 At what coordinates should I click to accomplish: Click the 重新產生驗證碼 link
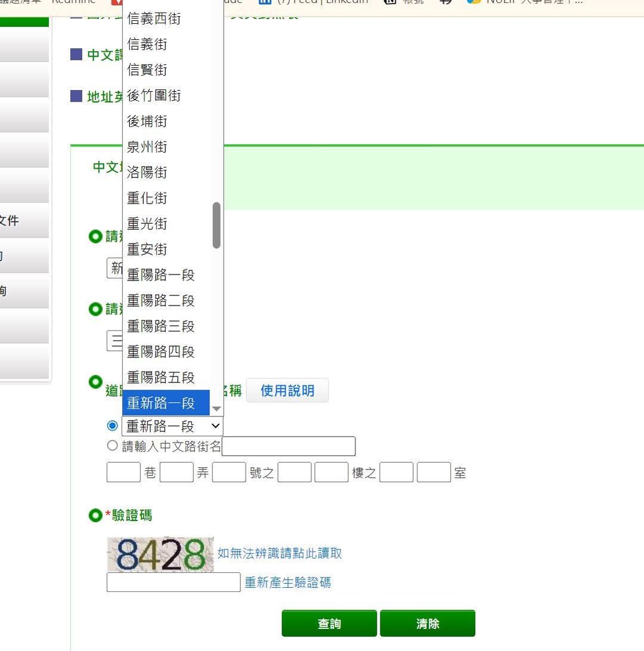click(x=287, y=582)
